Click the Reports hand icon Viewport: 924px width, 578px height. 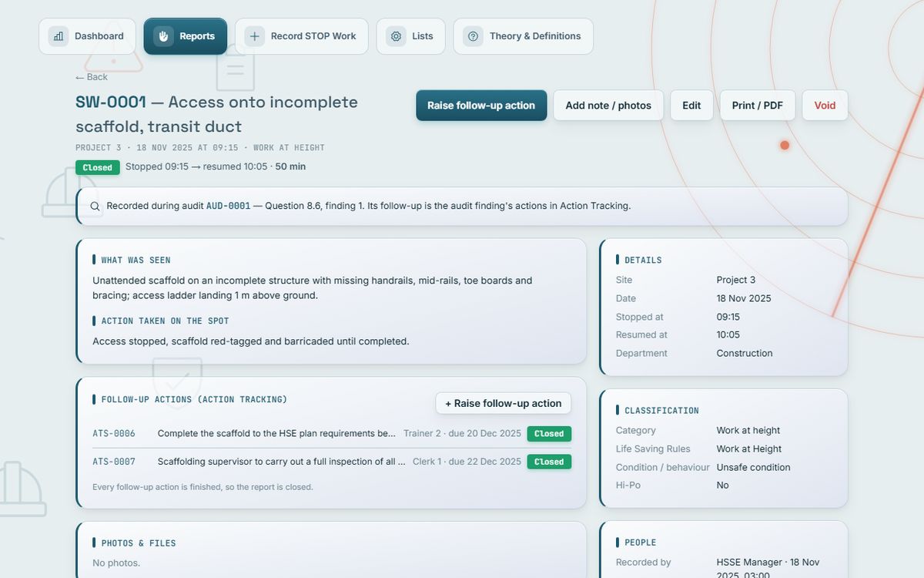163,36
